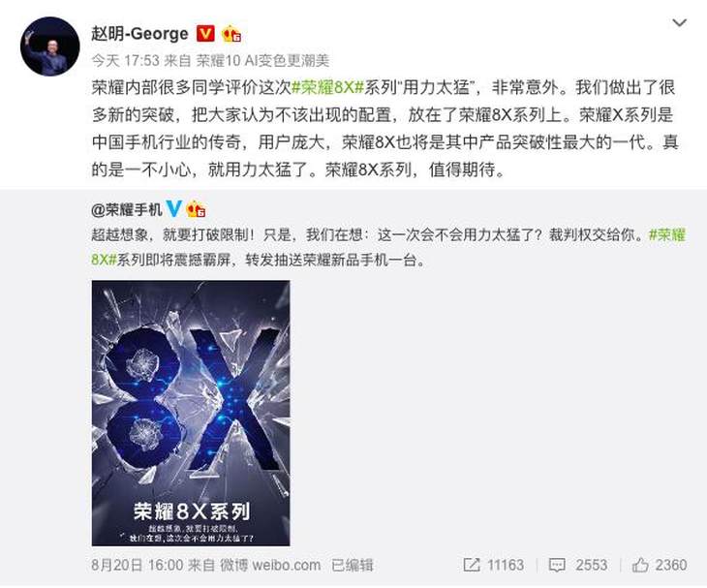Open 赵明-George username link
Image resolution: width=707 pixels, height=588 pixels.
click(x=139, y=33)
